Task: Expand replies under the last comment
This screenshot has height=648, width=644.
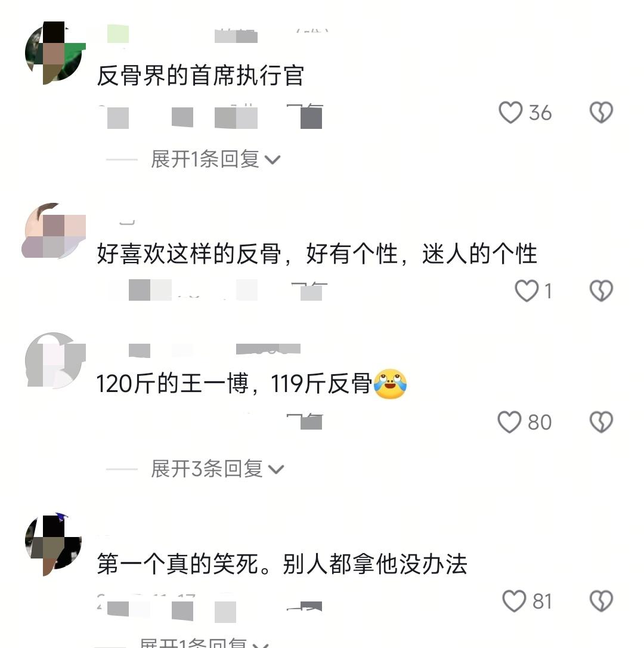Action: [204, 642]
